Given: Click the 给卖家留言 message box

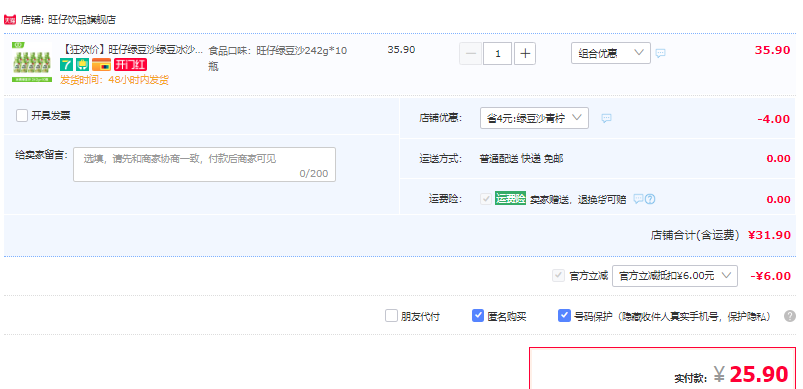Looking at the screenshot, I should tap(204, 164).
